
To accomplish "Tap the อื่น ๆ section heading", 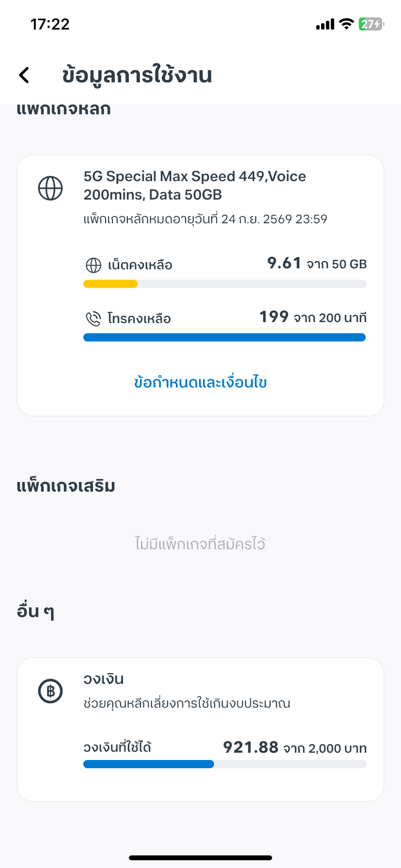I will (x=35, y=612).
